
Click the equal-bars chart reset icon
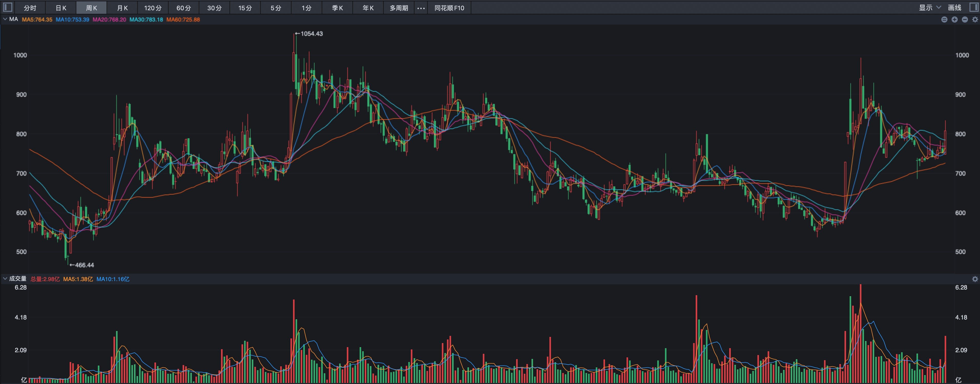tap(944, 19)
